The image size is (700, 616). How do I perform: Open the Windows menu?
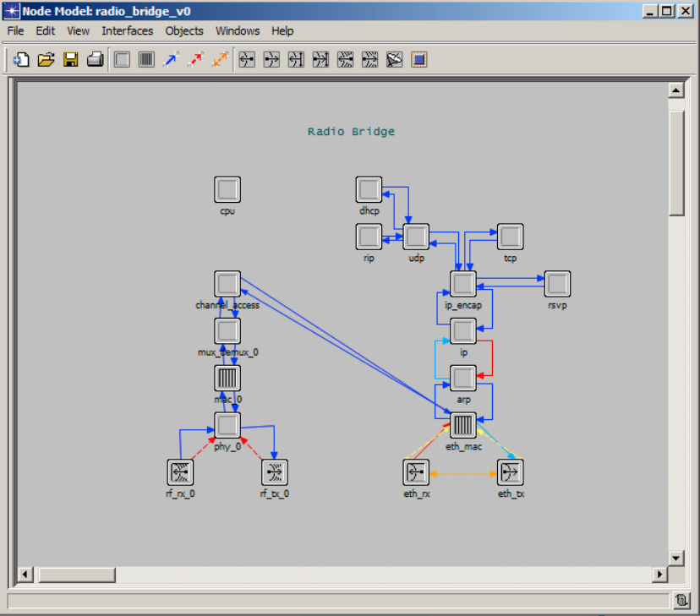coord(238,30)
